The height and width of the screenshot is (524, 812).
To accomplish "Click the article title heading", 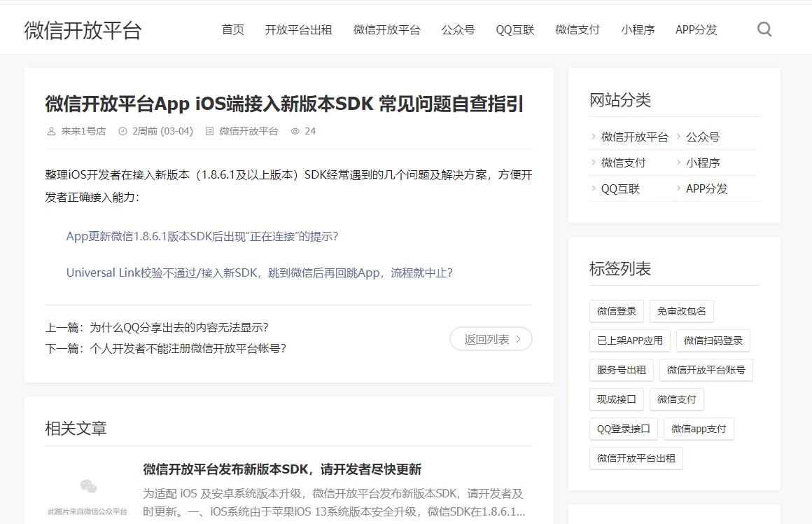I will (284, 104).
